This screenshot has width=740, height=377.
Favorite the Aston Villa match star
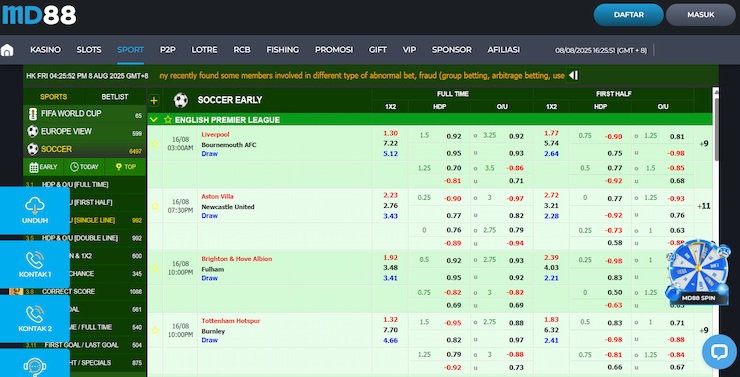click(x=155, y=206)
